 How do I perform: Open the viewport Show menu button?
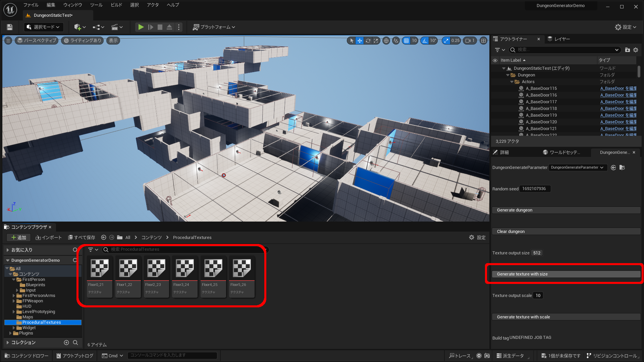click(x=113, y=41)
